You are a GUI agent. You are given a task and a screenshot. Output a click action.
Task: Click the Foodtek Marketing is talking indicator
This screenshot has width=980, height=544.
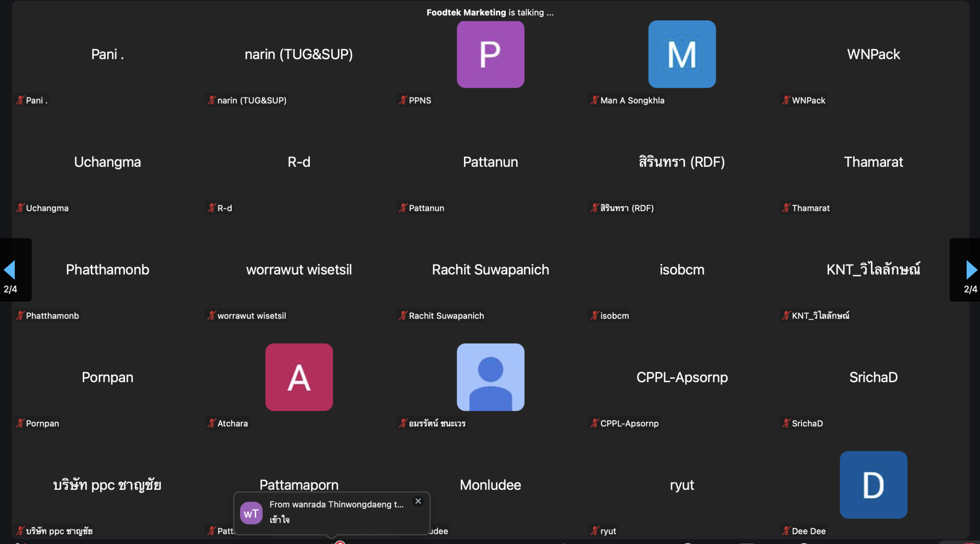pyautogui.click(x=489, y=12)
